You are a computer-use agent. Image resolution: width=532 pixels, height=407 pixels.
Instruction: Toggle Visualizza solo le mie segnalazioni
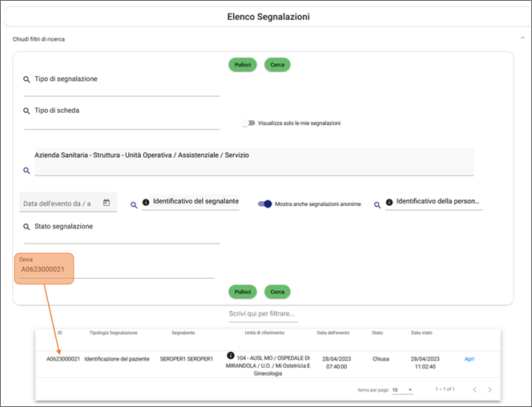pyautogui.click(x=249, y=123)
